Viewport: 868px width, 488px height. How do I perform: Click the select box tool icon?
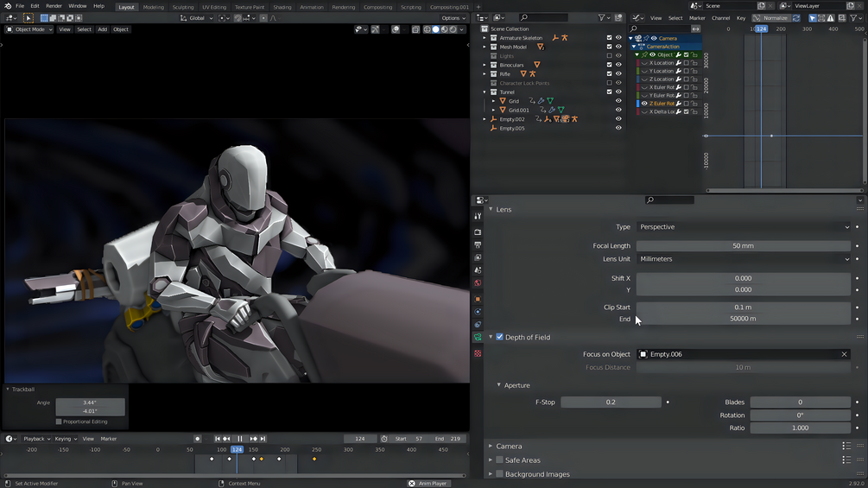coord(28,17)
